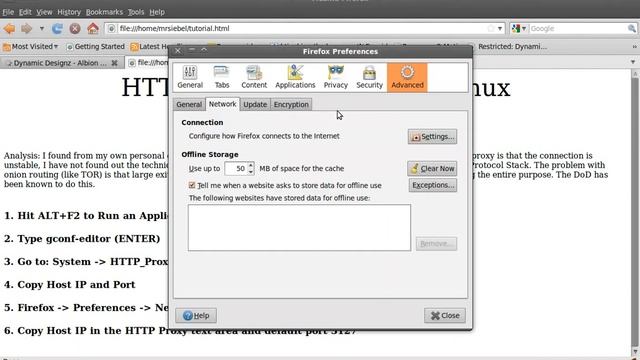Open the search engine selector dropdown
Viewport: 640px width, 360px height.
(x=519, y=29)
